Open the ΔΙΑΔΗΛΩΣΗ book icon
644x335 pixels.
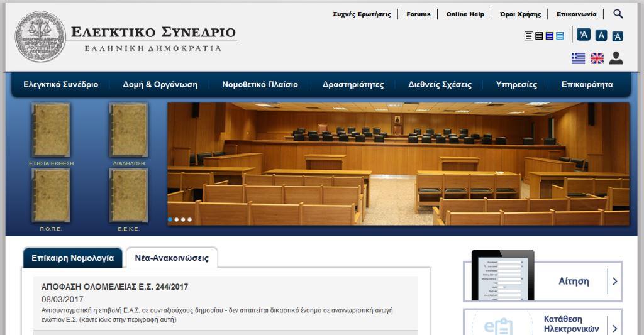pos(128,130)
